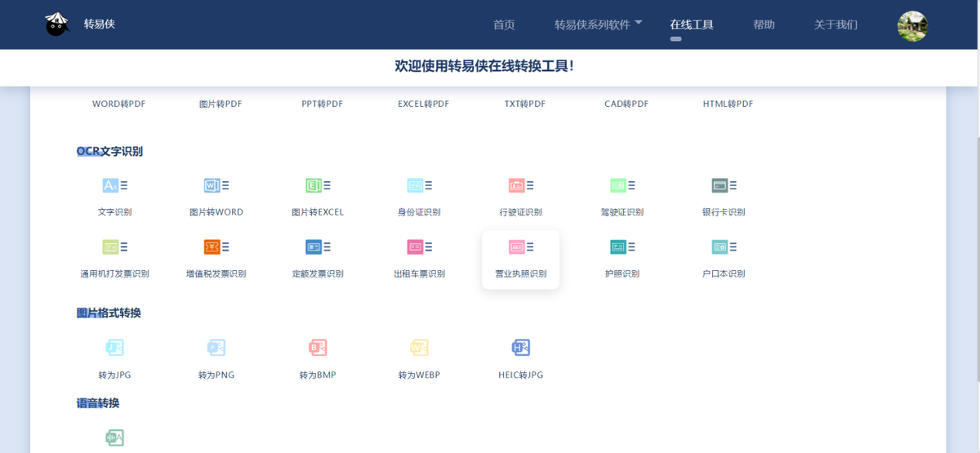The image size is (980, 453).
Task: Click the 图片格式转换 section heading
Action: (x=109, y=313)
